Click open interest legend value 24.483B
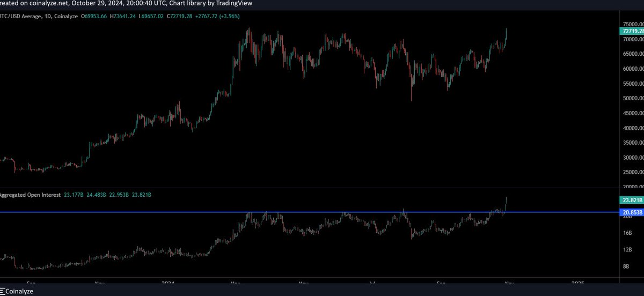Image resolution: width=644 pixels, height=296 pixels. coord(96,195)
